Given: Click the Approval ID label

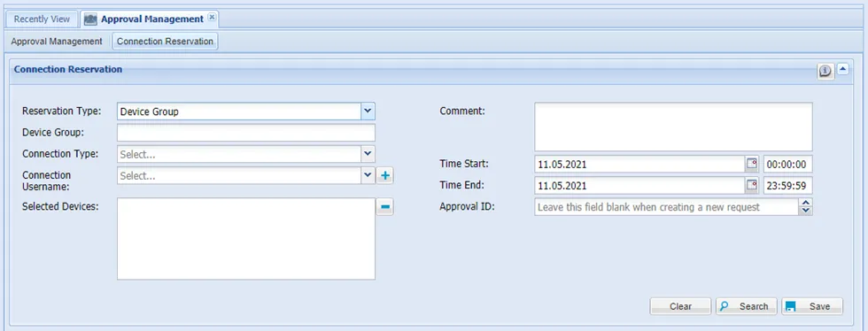Looking at the screenshot, I should click(468, 206).
